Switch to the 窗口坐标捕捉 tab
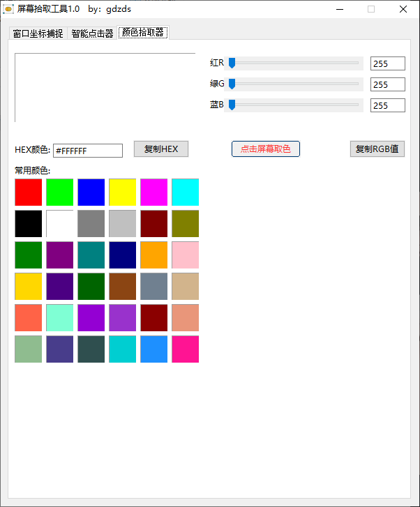Viewport: 420px width, 507px height. (38, 33)
